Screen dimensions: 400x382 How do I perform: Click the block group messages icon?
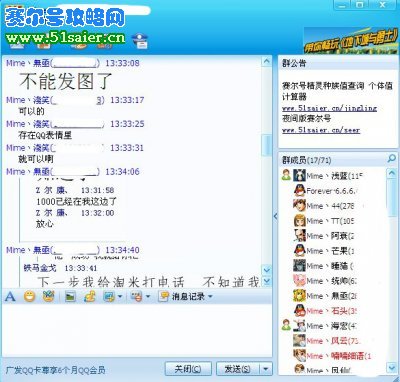pyautogui.click(x=136, y=296)
